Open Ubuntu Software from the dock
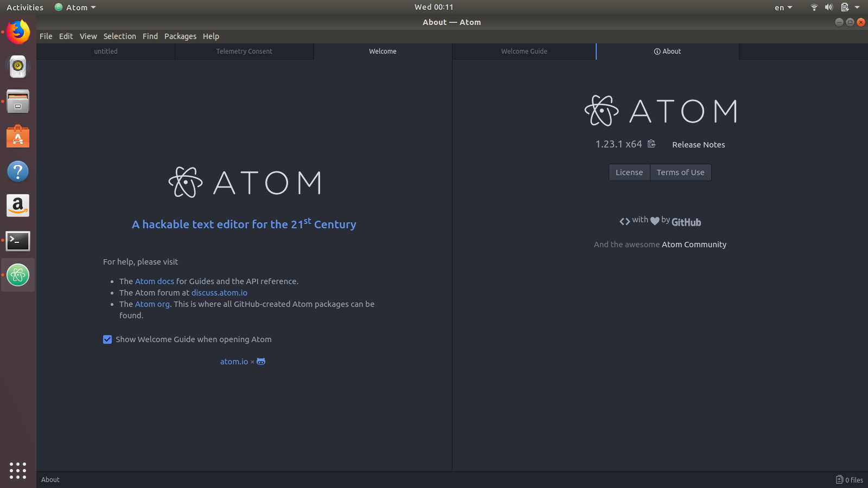868x488 pixels. [18, 136]
